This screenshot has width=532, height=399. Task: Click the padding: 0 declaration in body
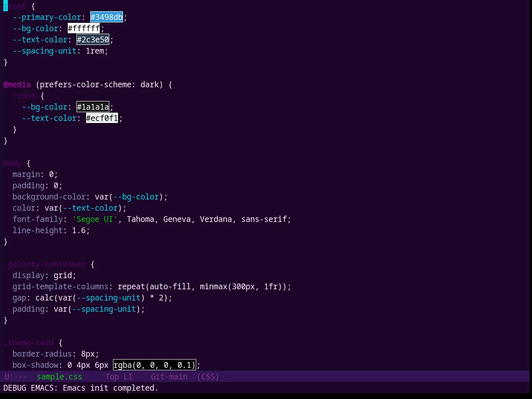(x=37, y=185)
